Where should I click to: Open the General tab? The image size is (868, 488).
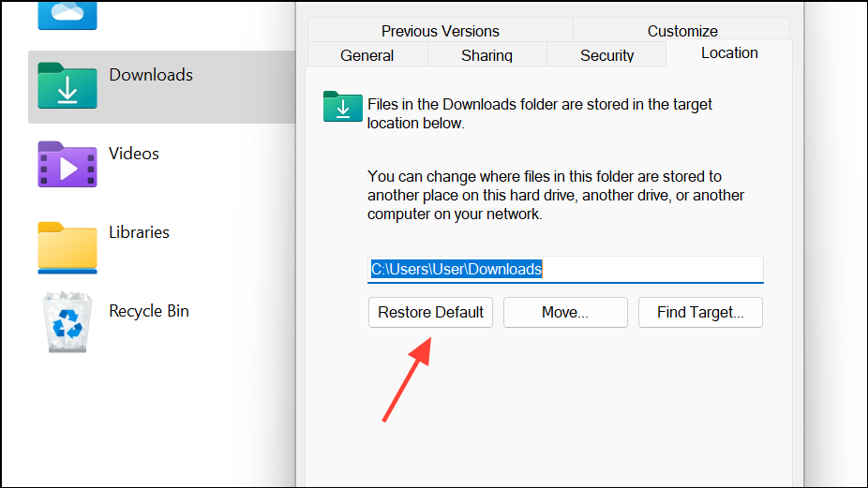pos(367,54)
